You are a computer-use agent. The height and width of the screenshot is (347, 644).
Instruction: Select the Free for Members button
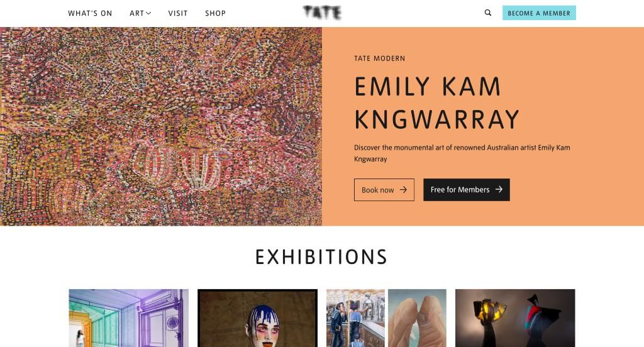pyautogui.click(x=467, y=190)
